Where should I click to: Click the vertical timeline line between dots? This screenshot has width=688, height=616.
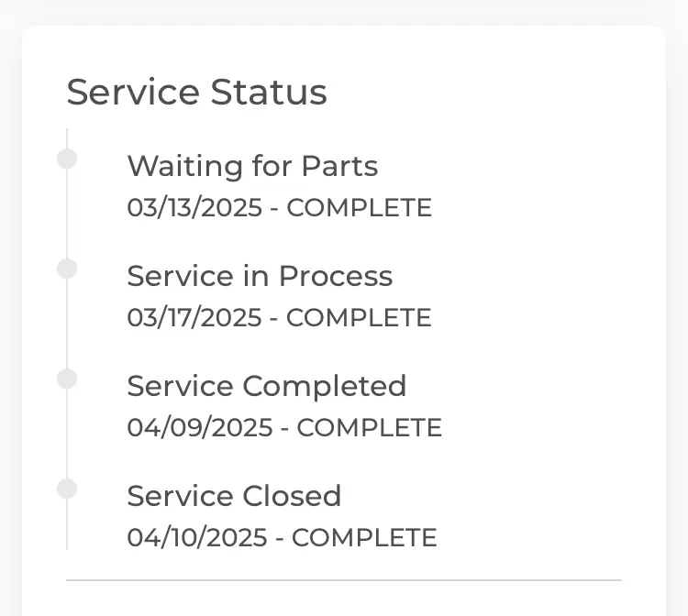coord(67,324)
